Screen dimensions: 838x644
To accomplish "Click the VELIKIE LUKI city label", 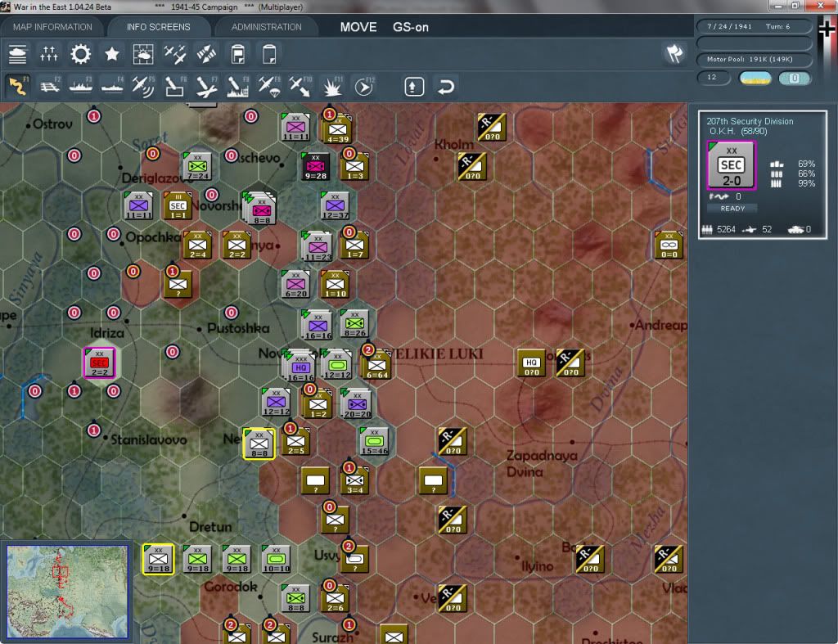I will [437, 354].
